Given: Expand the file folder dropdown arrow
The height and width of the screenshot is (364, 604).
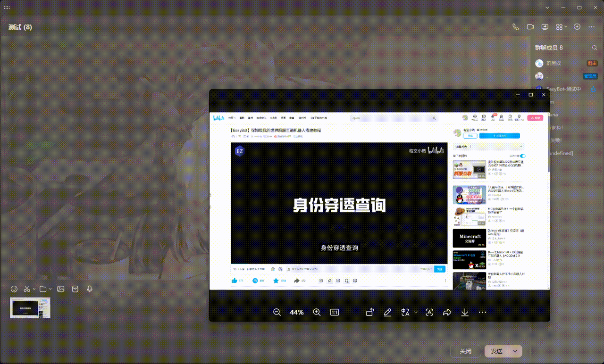Looking at the screenshot, I should (50, 289).
